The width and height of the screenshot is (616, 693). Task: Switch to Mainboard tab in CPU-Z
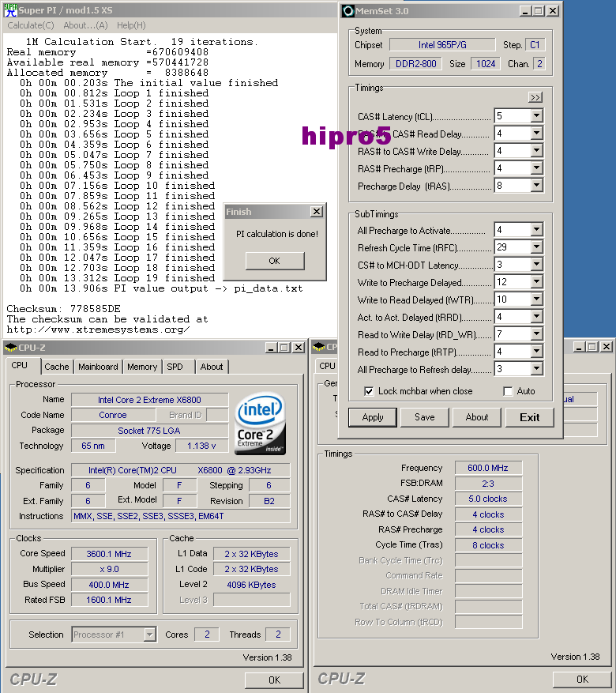pyautogui.click(x=98, y=367)
